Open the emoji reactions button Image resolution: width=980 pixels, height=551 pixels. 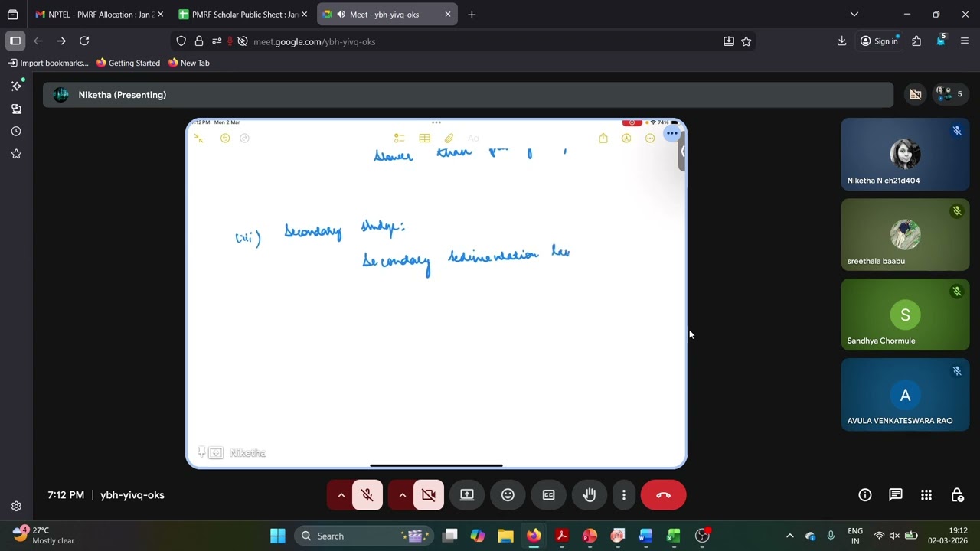pos(508,495)
